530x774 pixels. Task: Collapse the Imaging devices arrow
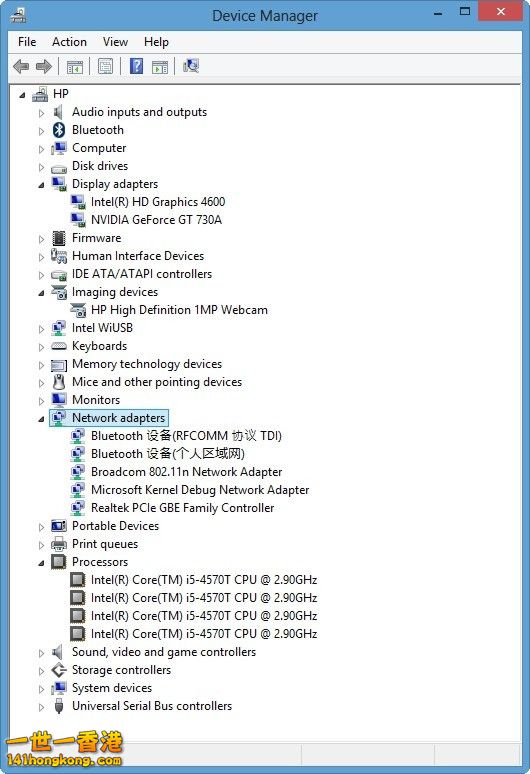[x=41, y=293]
